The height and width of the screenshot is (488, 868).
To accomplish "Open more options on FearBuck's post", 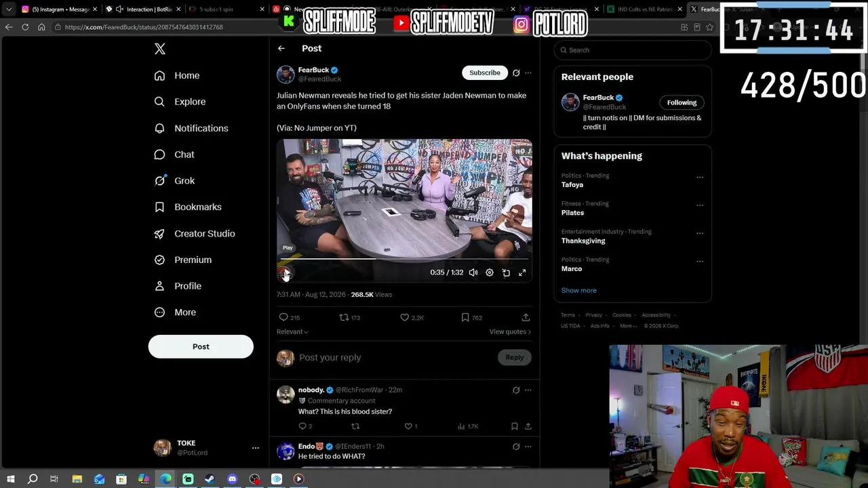I will (528, 73).
